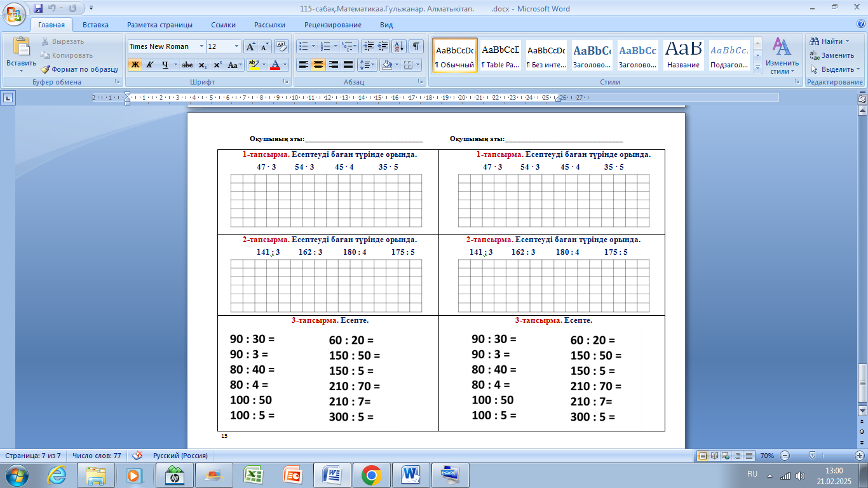Expand the numbering list dropdown
Image resolution: width=868 pixels, height=488 pixels.
pyautogui.click(x=336, y=46)
